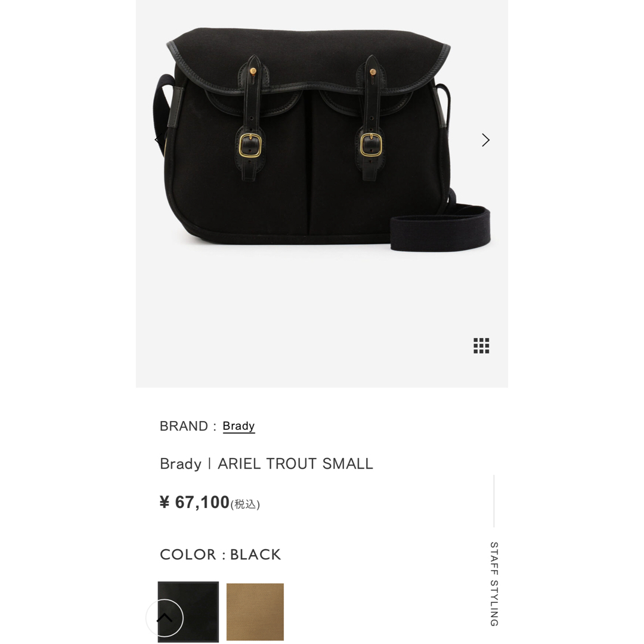This screenshot has height=644, width=644.
Task: Show the next product image
Action: pos(485,140)
